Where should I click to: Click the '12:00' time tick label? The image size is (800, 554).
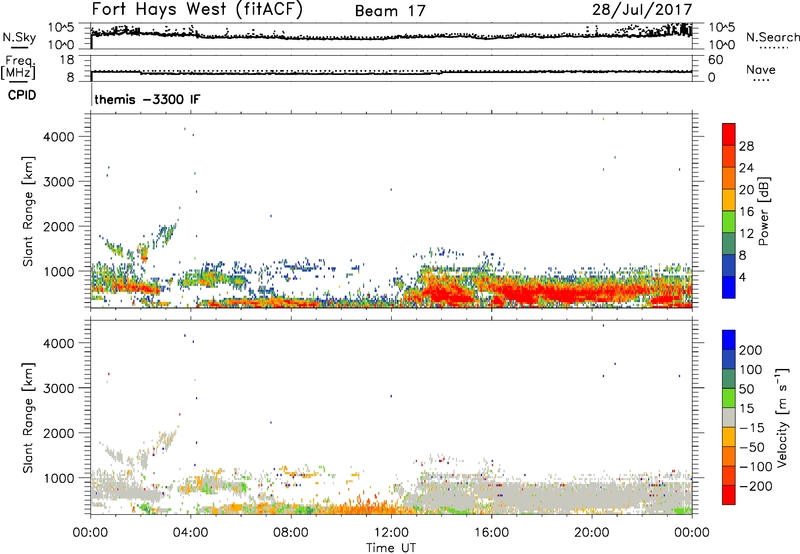tap(391, 533)
